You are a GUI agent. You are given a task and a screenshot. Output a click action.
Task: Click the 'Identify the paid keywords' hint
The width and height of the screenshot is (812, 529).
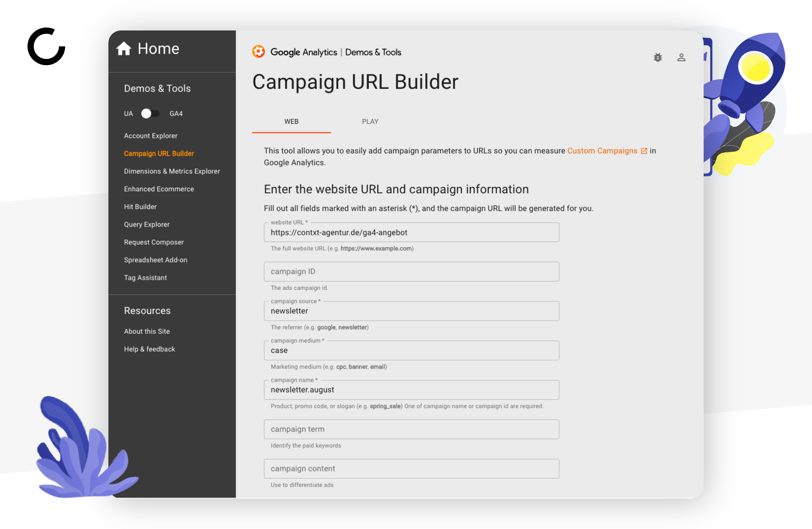tap(306, 446)
